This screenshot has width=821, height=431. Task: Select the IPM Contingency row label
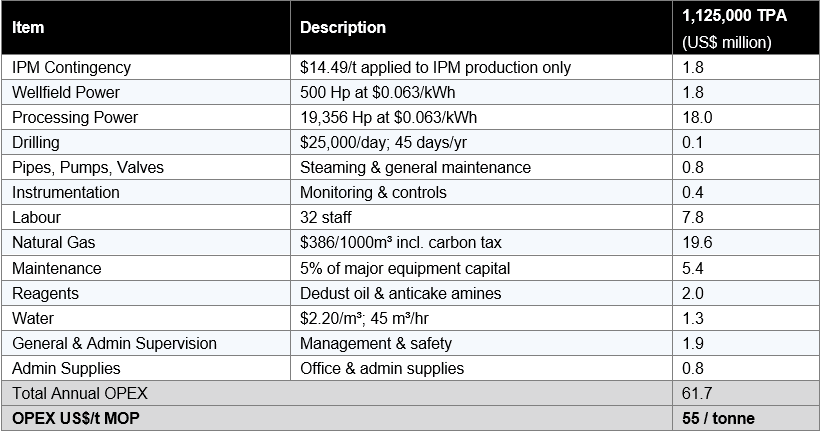click(71, 68)
